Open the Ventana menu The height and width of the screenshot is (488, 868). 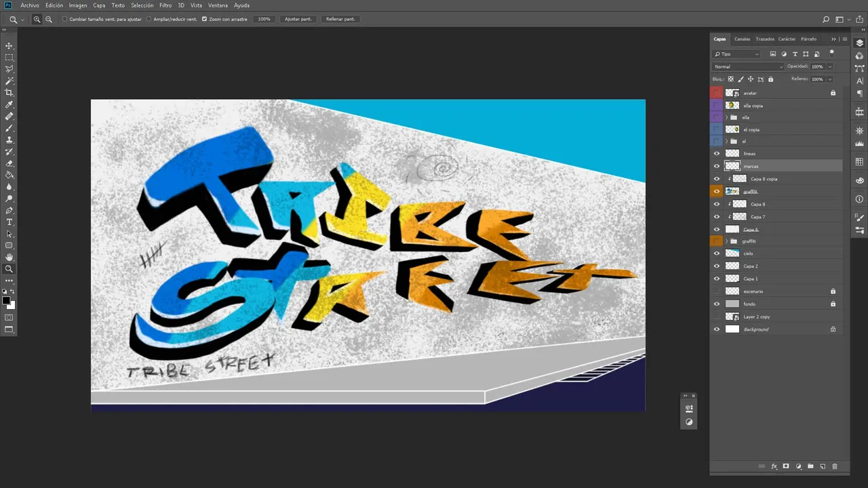218,5
